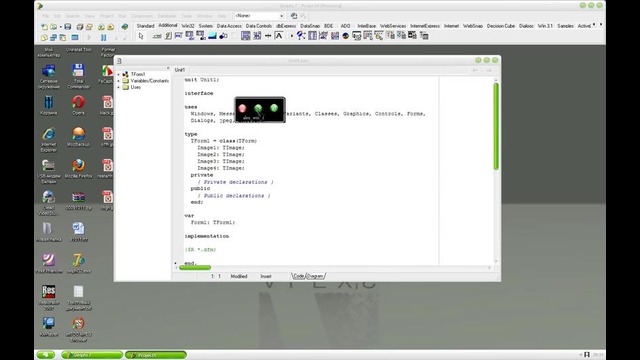Select the SpeedButton component icon
This screenshot has height=360, width=640.
168,36
